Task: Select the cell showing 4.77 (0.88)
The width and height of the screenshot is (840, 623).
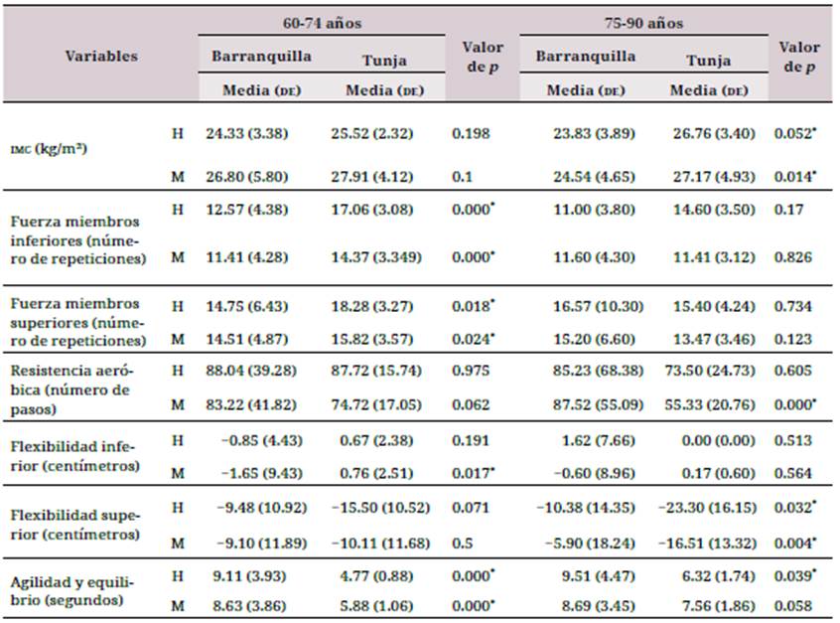Action: [x=382, y=574]
